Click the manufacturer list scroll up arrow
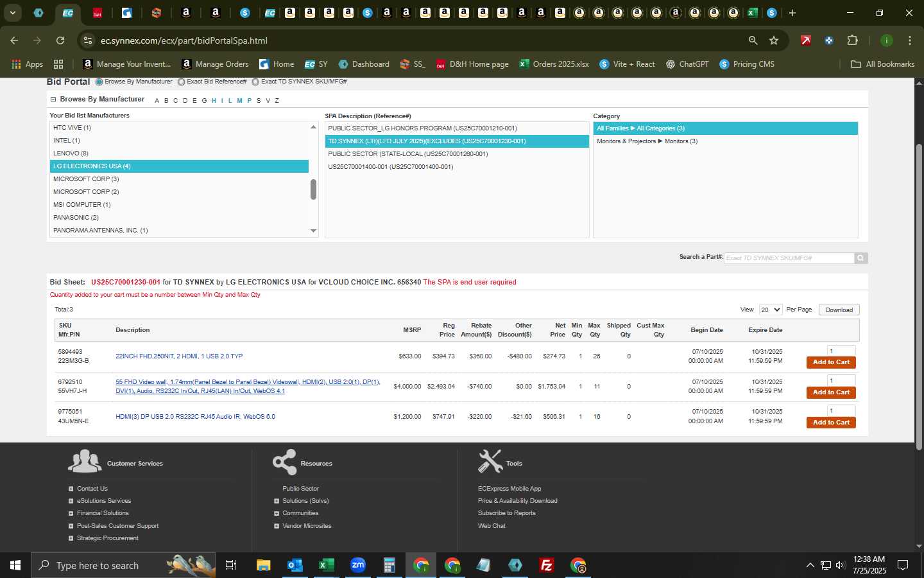924x578 pixels. click(x=313, y=127)
